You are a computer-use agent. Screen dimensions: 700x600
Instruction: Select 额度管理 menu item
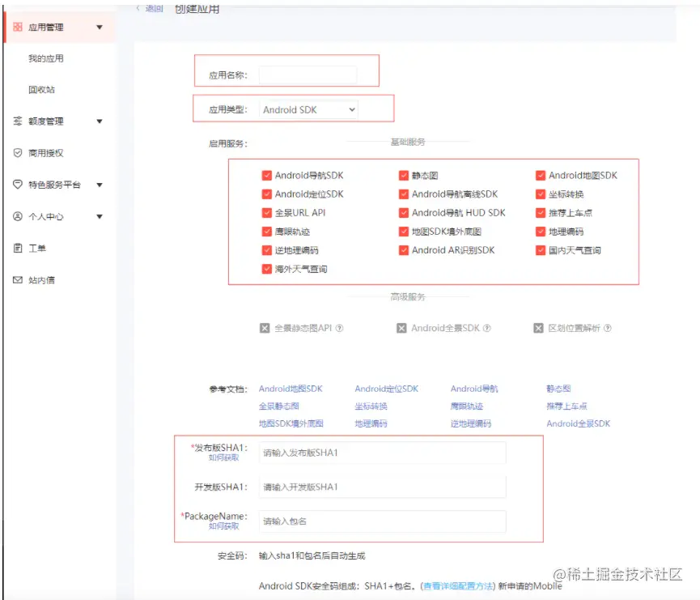46,121
